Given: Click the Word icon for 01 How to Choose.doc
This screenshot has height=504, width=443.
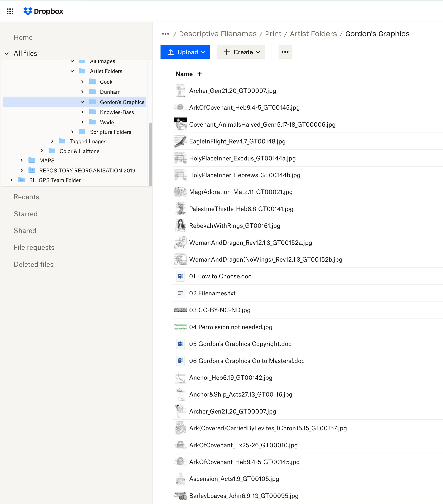Looking at the screenshot, I should [180, 276].
